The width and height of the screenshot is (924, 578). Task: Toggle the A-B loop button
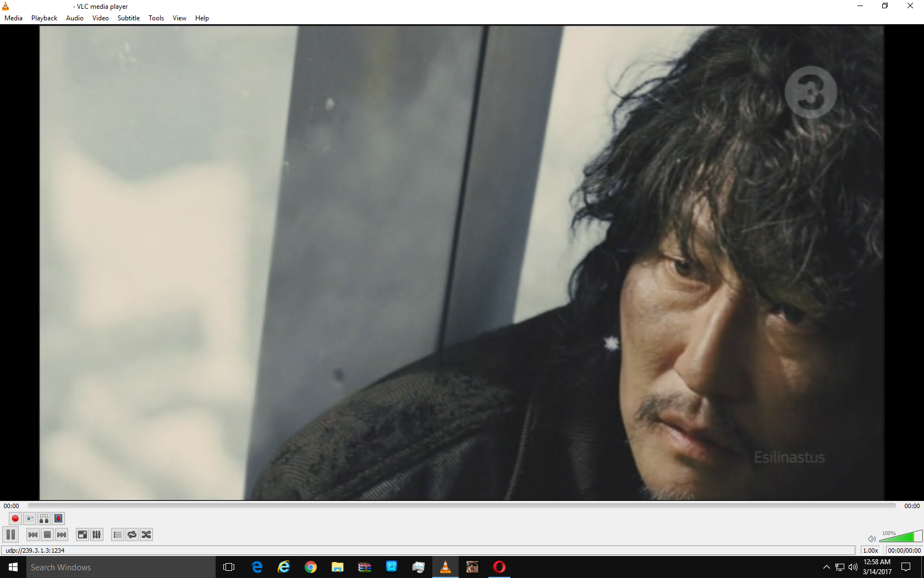point(44,519)
